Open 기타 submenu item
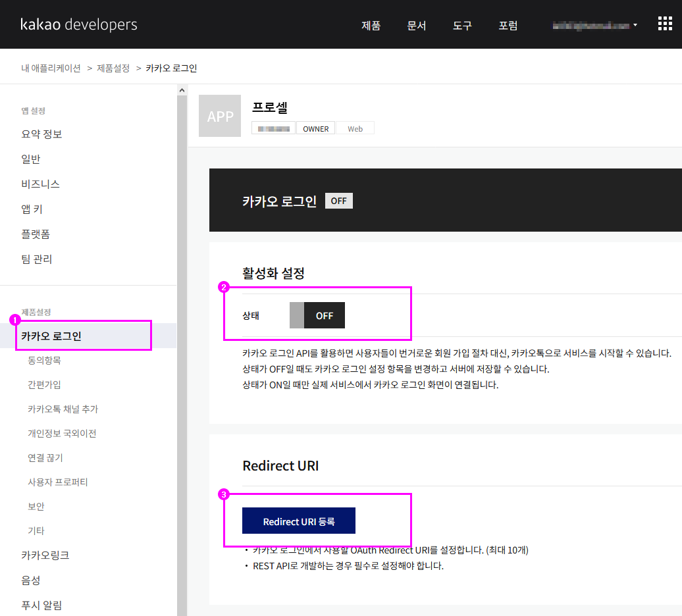The image size is (682, 616). [36, 531]
